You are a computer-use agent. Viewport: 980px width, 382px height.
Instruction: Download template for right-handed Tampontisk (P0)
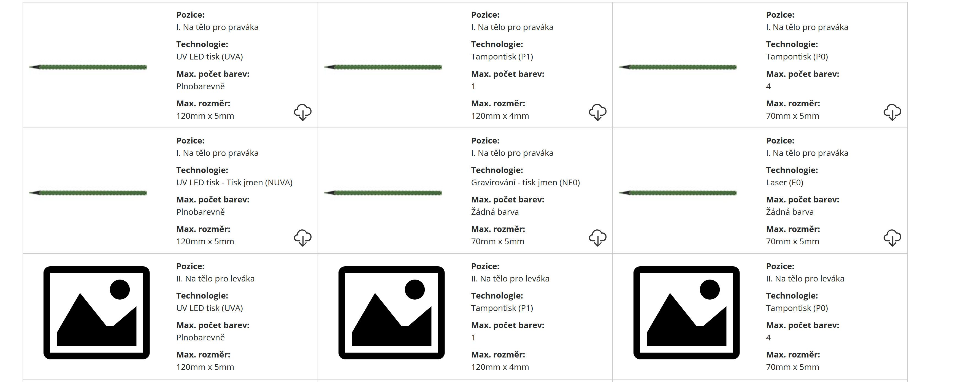(x=892, y=112)
